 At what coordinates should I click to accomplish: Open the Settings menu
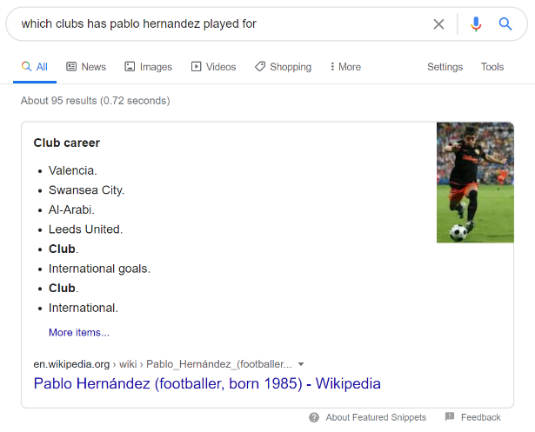click(445, 67)
